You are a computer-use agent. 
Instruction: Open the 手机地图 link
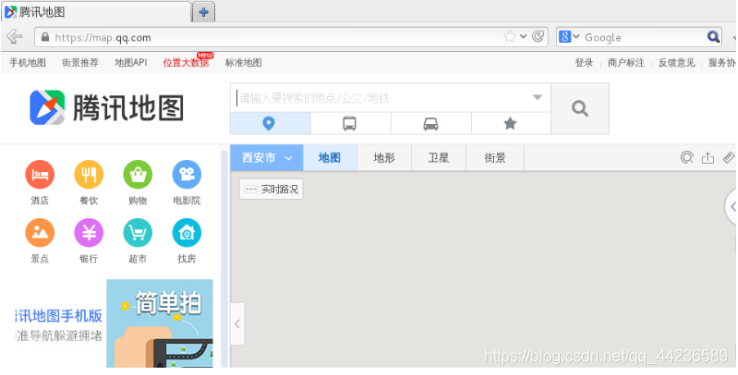pos(28,63)
